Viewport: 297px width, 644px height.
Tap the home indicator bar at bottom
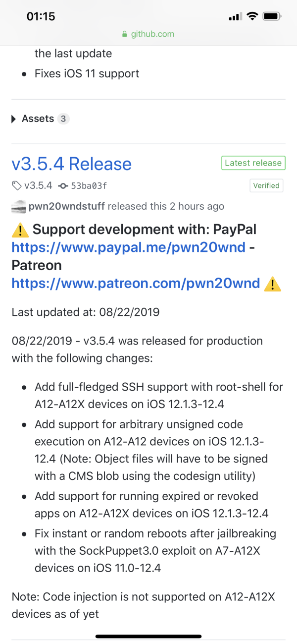[x=148, y=636]
